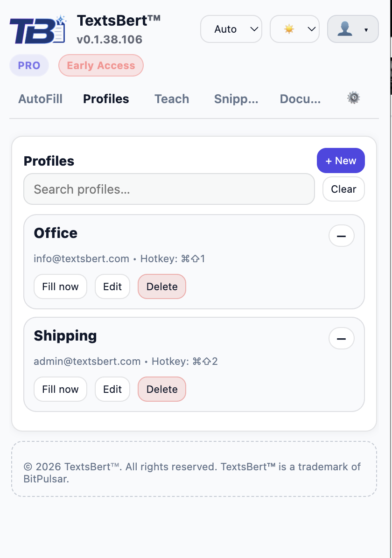Open the Auto mode dropdown
The width and height of the screenshot is (392, 558).
tap(231, 29)
